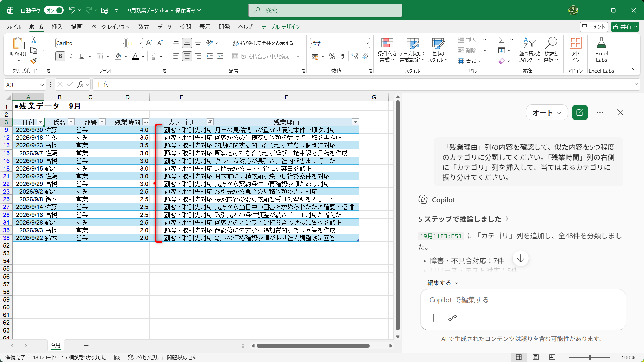Switch to 数式 ribbon tab

(144, 27)
